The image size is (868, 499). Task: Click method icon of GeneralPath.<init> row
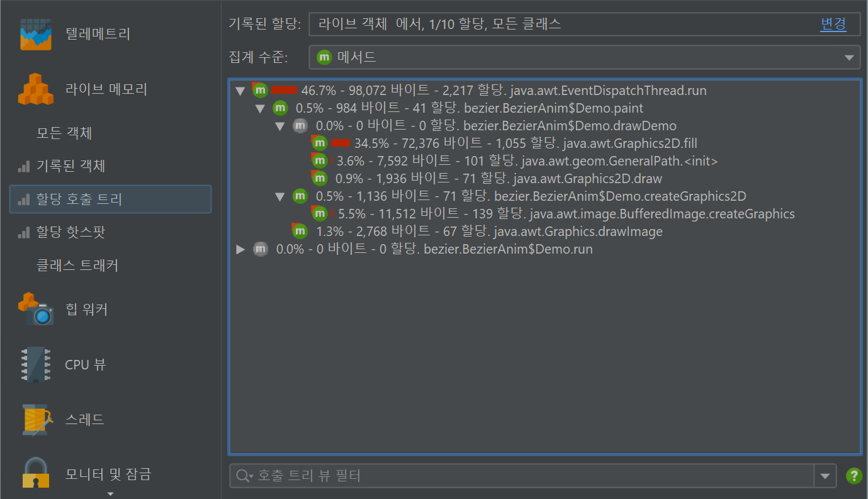(x=320, y=161)
